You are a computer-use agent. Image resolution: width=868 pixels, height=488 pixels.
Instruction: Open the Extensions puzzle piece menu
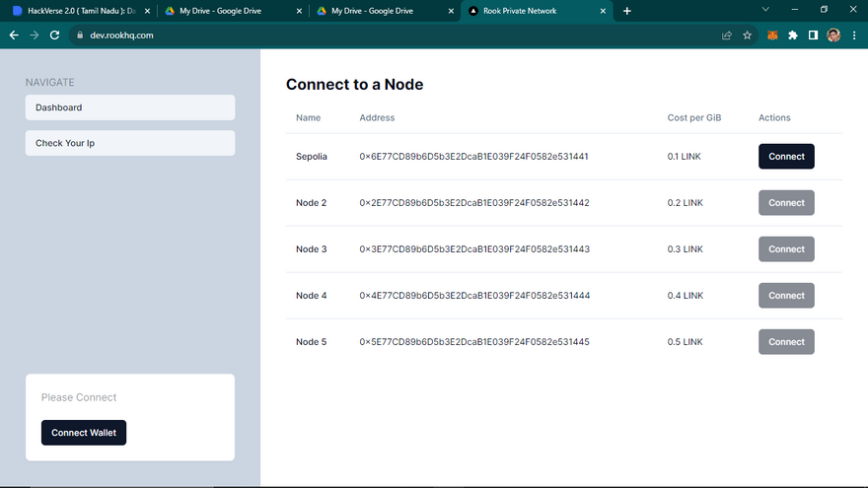tap(793, 35)
